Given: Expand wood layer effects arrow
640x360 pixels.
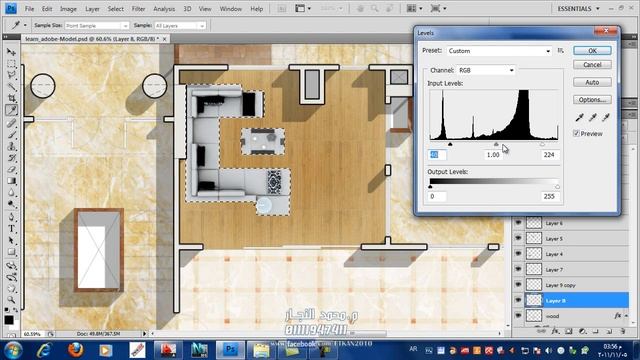Looking at the screenshot, I should pyautogui.click(x=626, y=316).
